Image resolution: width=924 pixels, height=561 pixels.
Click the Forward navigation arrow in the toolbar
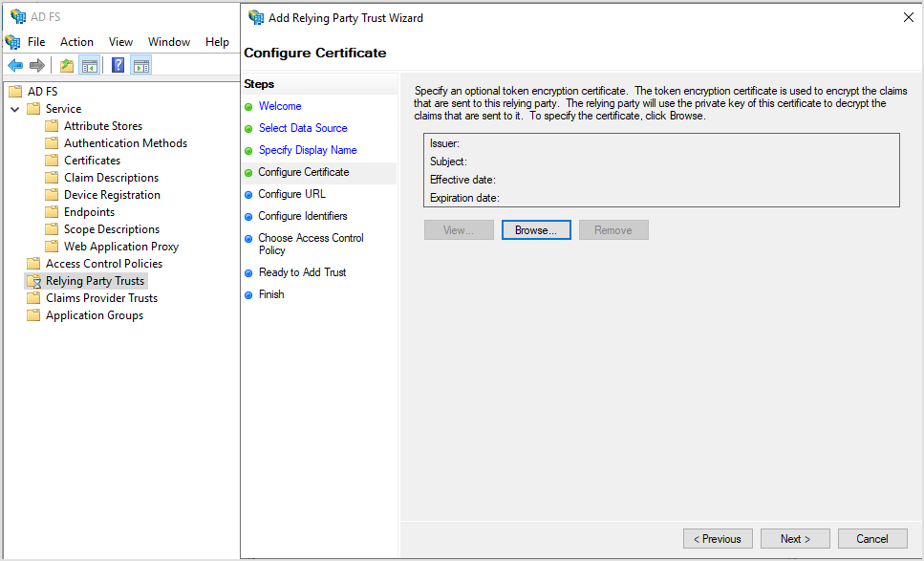coord(35,64)
